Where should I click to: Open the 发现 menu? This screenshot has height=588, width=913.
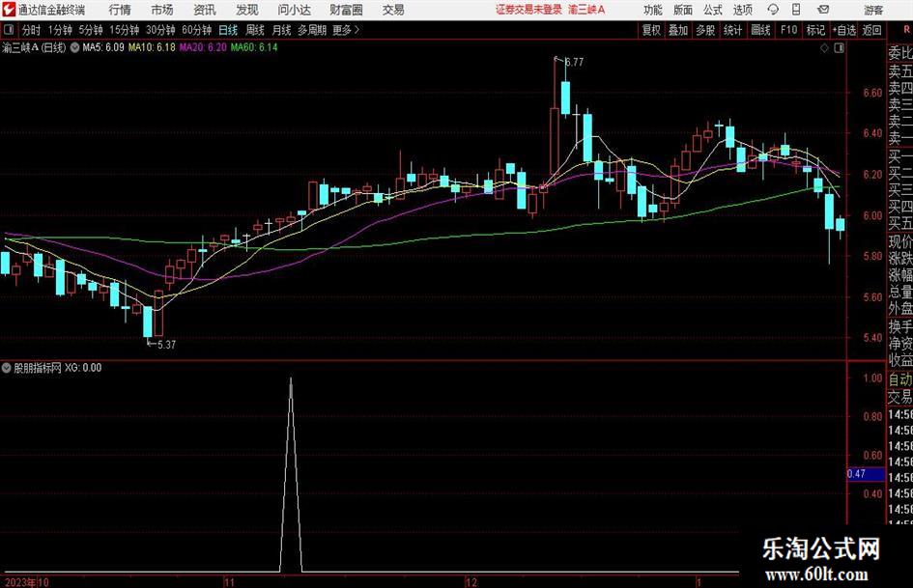tap(247, 10)
